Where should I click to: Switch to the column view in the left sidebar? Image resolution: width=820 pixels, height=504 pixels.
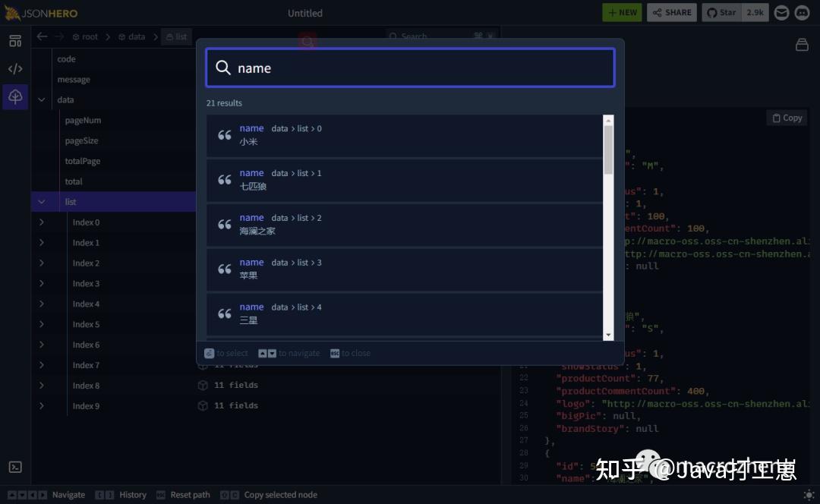pyautogui.click(x=15, y=40)
